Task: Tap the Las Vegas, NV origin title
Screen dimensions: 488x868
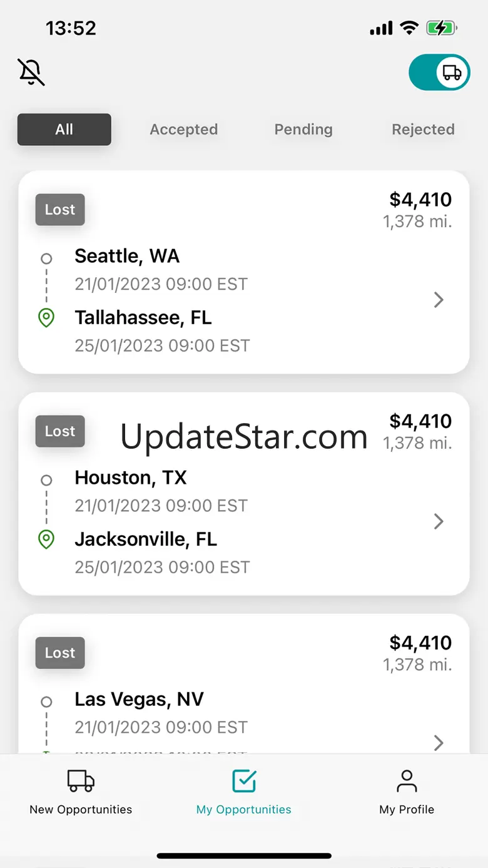Action: (x=139, y=699)
